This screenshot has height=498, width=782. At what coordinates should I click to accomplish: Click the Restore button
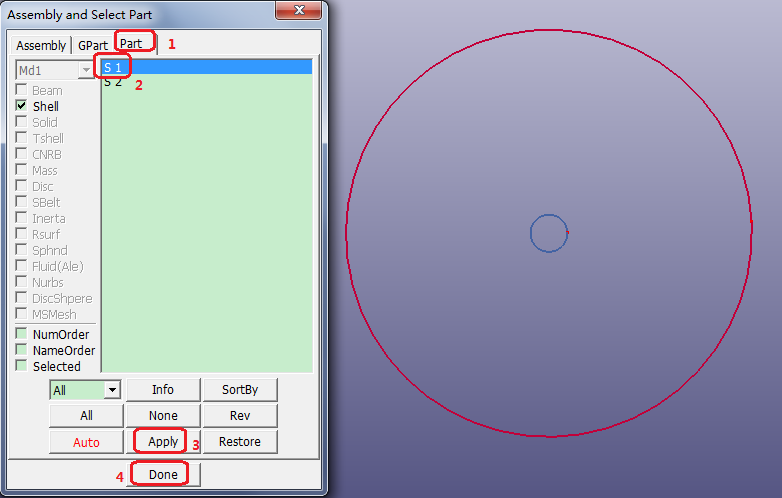pos(240,442)
